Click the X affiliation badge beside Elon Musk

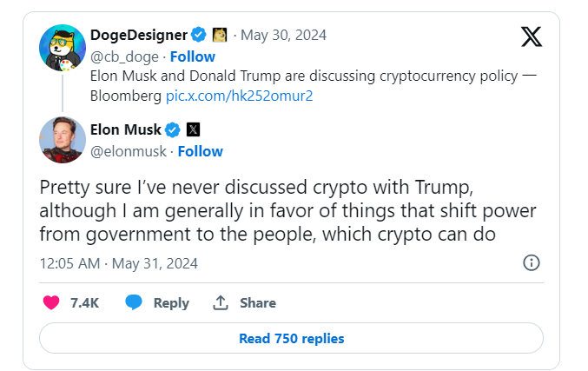pyautogui.click(x=193, y=130)
